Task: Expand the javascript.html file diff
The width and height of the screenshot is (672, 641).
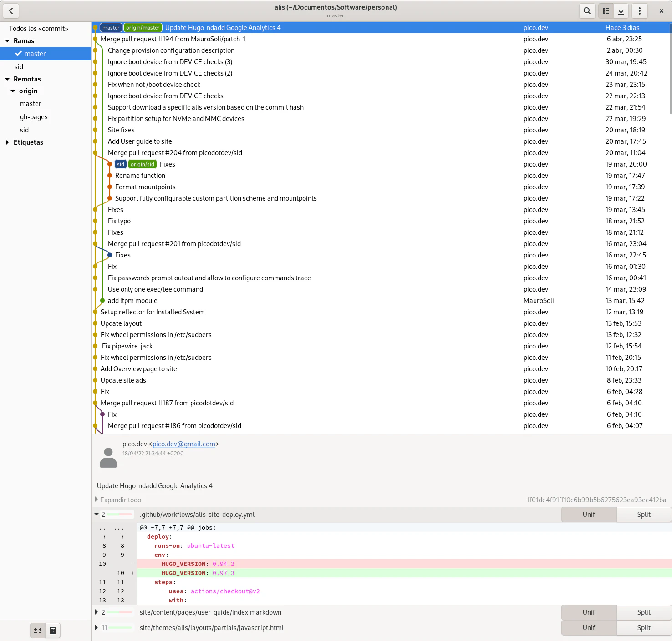Action: (x=97, y=628)
